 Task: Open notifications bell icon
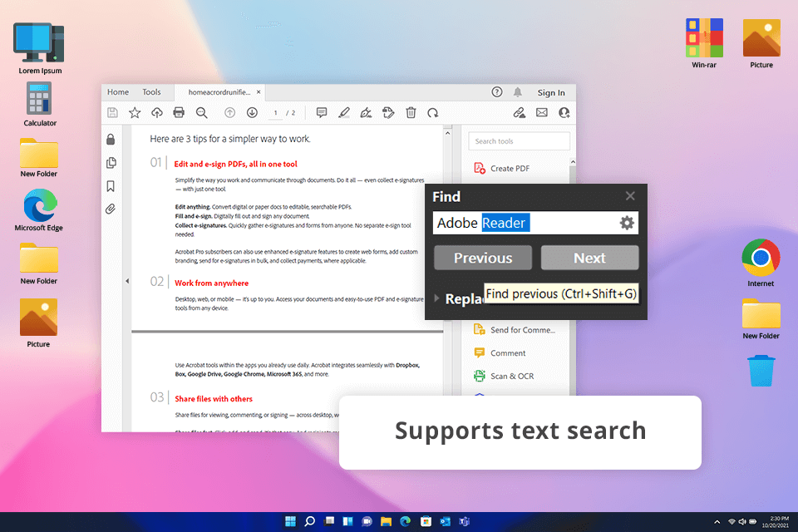[518, 92]
